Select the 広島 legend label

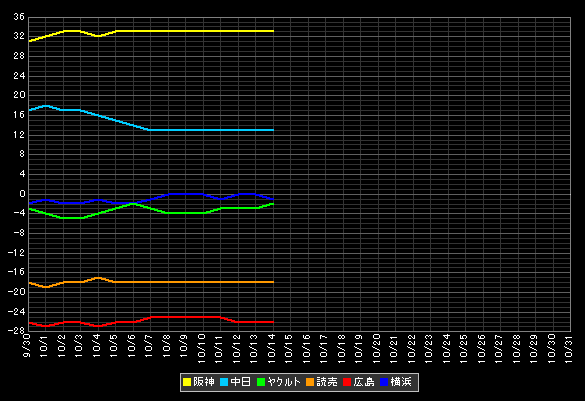[364, 382]
